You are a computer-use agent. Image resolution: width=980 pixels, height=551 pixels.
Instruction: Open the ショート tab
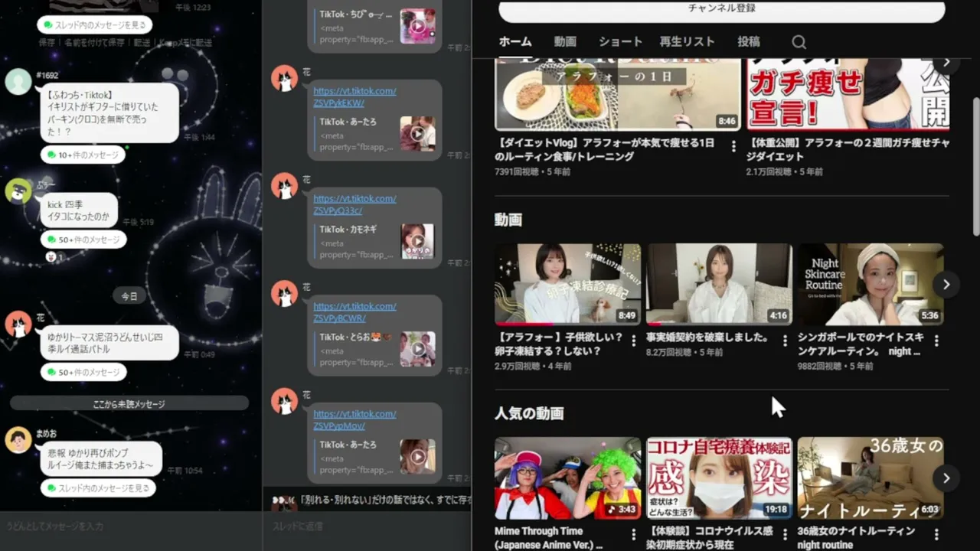coord(620,42)
